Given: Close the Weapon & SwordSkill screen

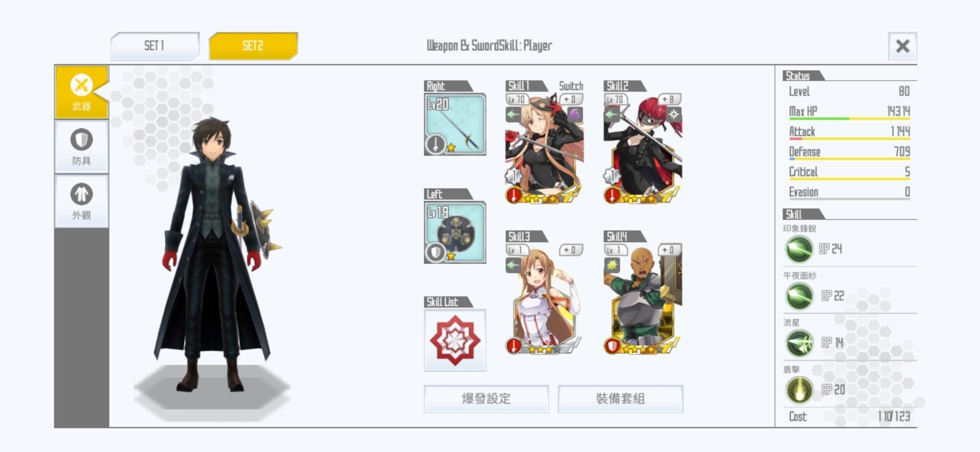Looking at the screenshot, I should click(902, 46).
